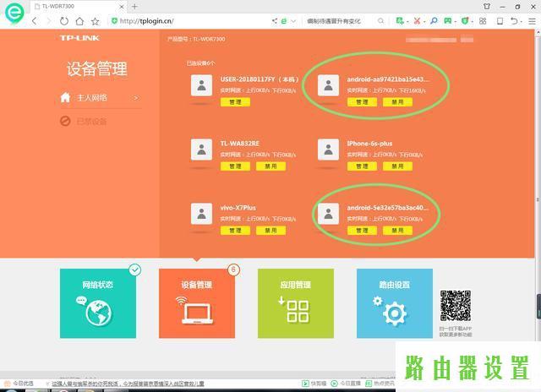Open the blue magnifier toolbar icon

pyautogui.click(x=434, y=21)
